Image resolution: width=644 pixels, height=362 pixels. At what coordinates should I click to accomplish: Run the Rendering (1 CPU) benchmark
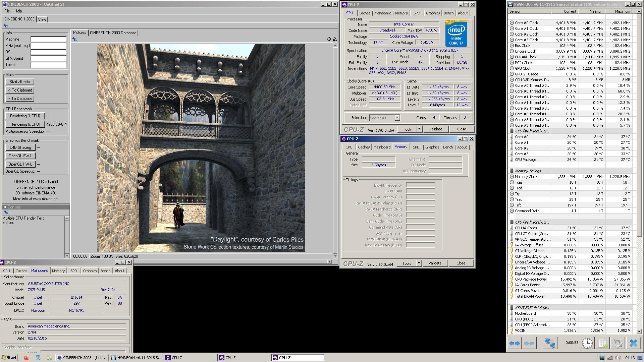coord(25,116)
